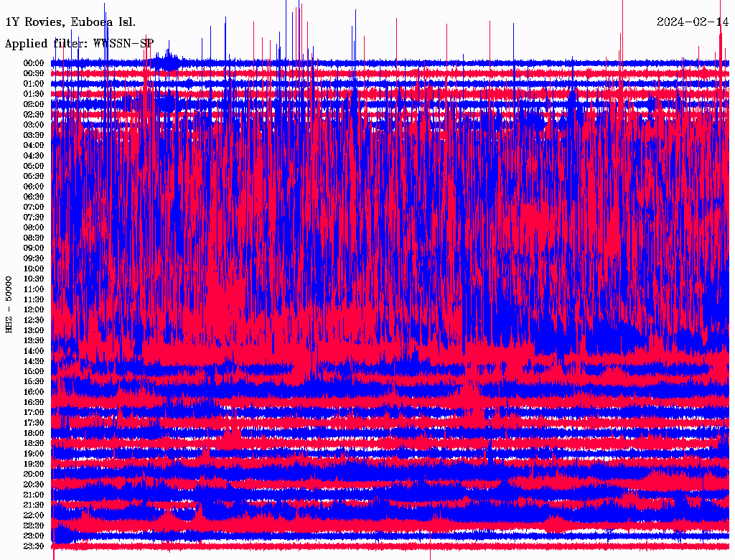Image resolution: width=735 pixels, height=560 pixels.
Task: Select the 18:00 time row label
Action: pyautogui.click(x=34, y=434)
